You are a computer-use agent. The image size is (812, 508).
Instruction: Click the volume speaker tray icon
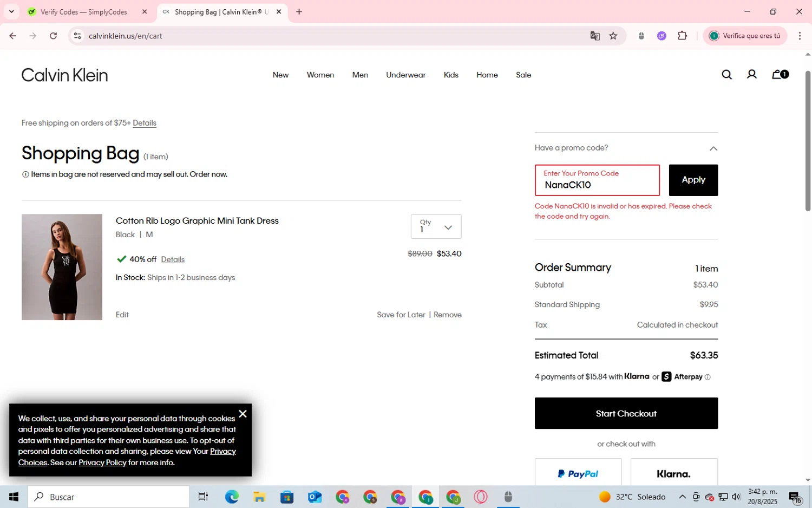point(736,497)
